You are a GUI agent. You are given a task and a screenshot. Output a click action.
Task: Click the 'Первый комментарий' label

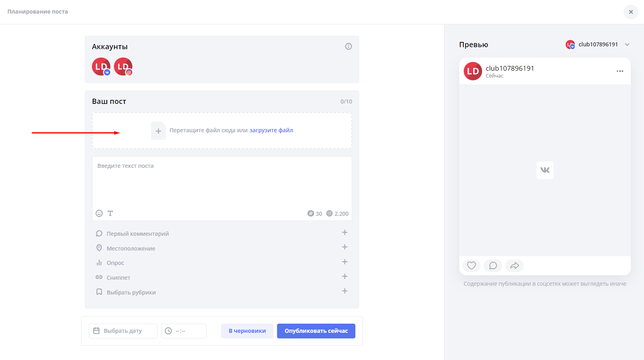(138, 234)
